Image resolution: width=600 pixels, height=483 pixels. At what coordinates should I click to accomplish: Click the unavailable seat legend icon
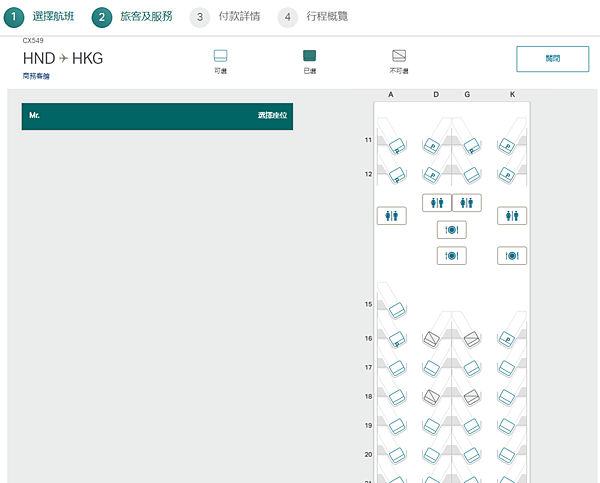point(399,56)
